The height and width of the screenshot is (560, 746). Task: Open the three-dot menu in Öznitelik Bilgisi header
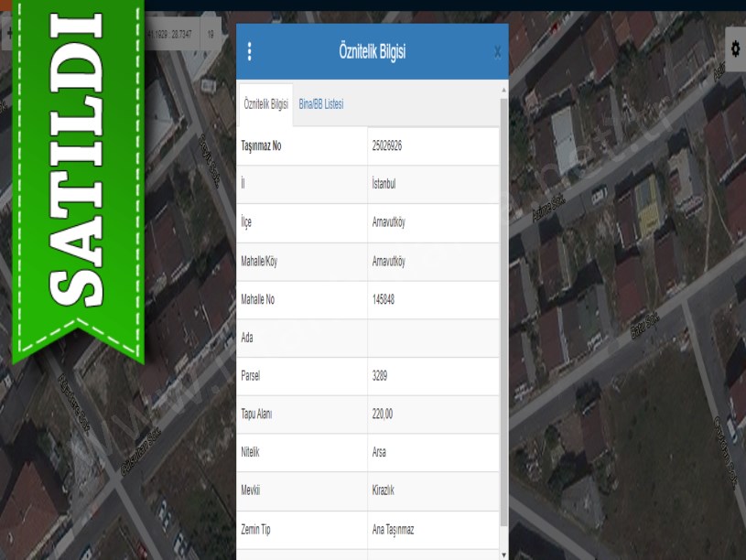click(x=249, y=52)
